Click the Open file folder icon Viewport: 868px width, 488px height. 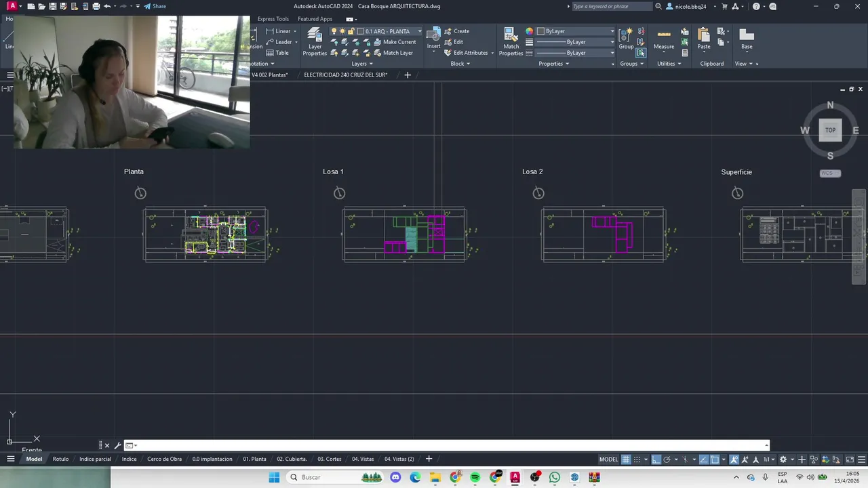(42, 6)
